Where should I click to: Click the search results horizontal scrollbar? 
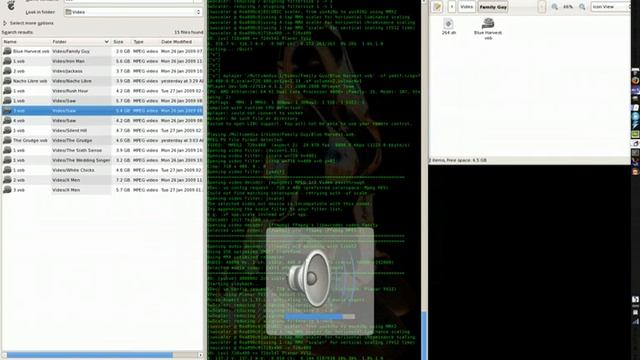(89, 355)
